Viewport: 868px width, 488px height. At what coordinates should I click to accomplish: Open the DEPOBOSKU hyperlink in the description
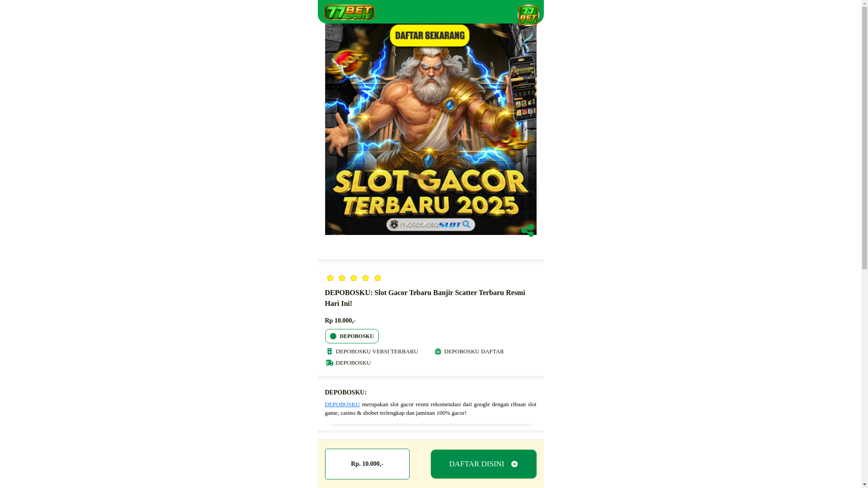click(x=342, y=404)
